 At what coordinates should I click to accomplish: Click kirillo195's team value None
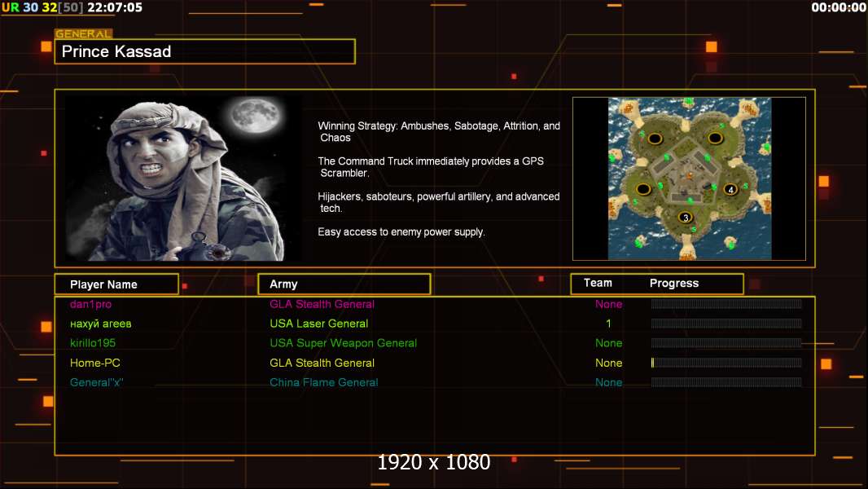click(609, 343)
